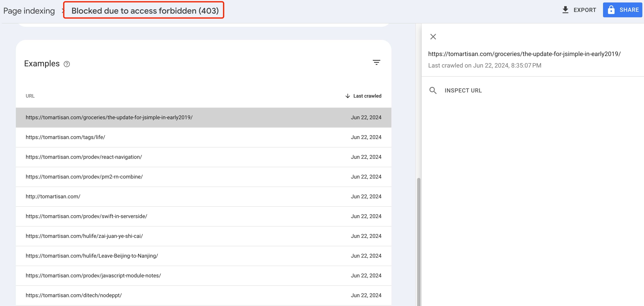Select the tags/life URL row
The width and height of the screenshot is (644, 306).
pyautogui.click(x=65, y=137)
